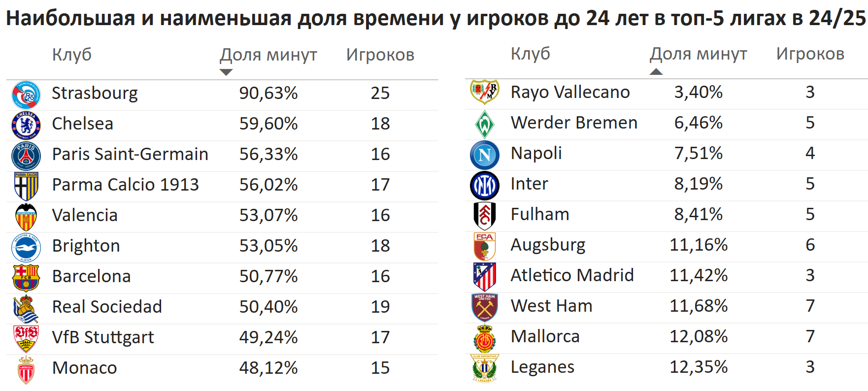The width and height of the screenshot is (868, 391).
Task: Click the Atletico Madrid crest
Action: click(485, 277)
